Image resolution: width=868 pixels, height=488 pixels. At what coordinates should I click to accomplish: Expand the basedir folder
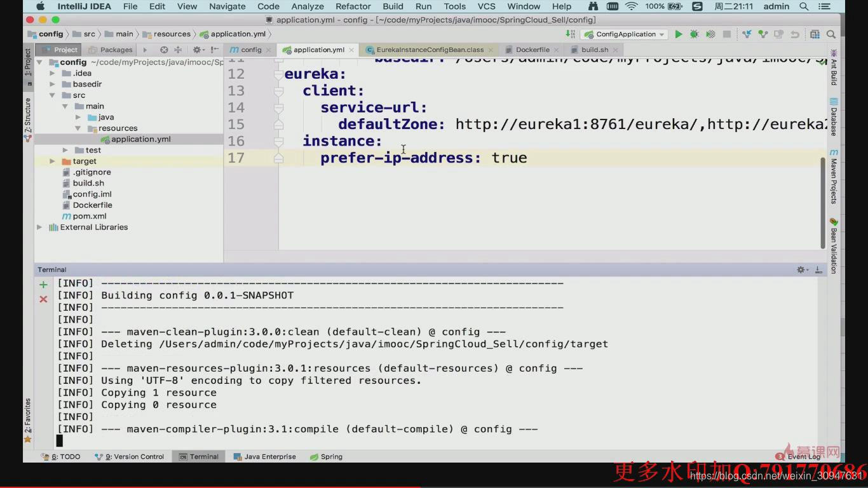click(x=52, y=84)
